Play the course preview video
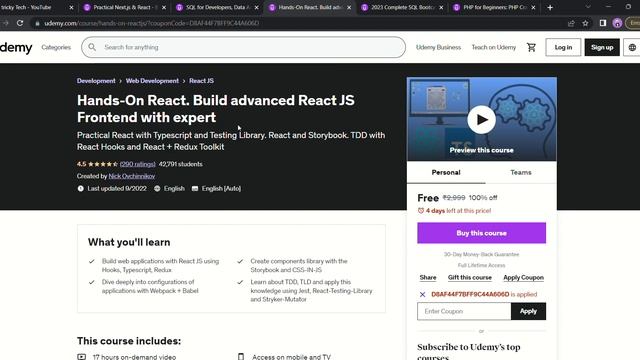The image size is (640, 360). 482,120
